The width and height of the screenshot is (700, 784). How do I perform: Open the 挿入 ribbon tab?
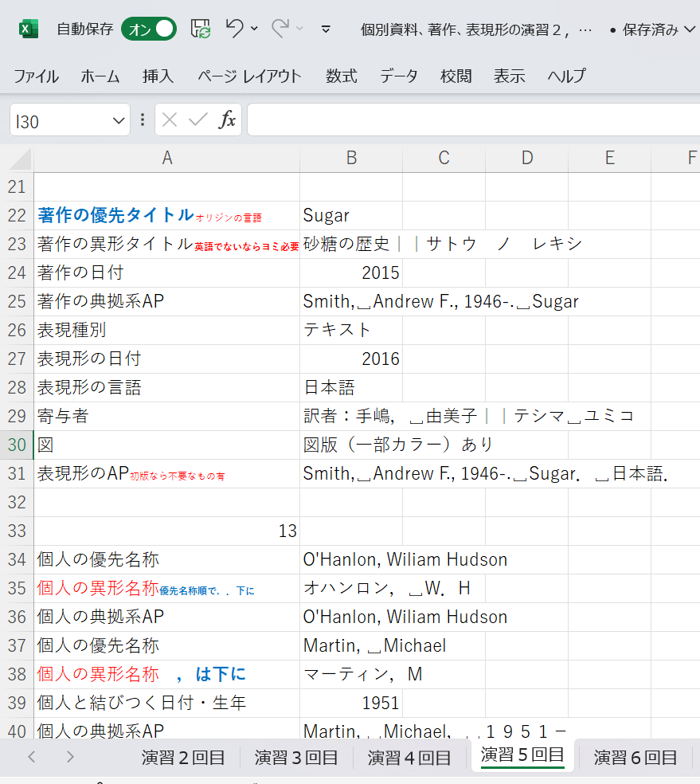[x=158, y=76]
